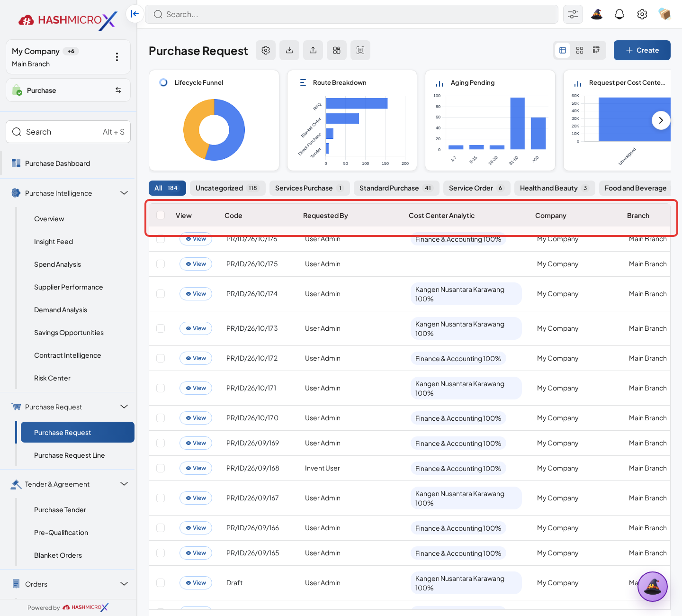Select checkbox for PR/ID/26/09/166

(x=161, y=528)
